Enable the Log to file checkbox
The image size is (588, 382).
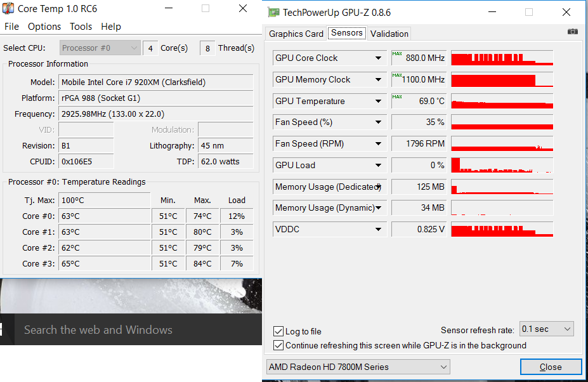coord(278,331)
